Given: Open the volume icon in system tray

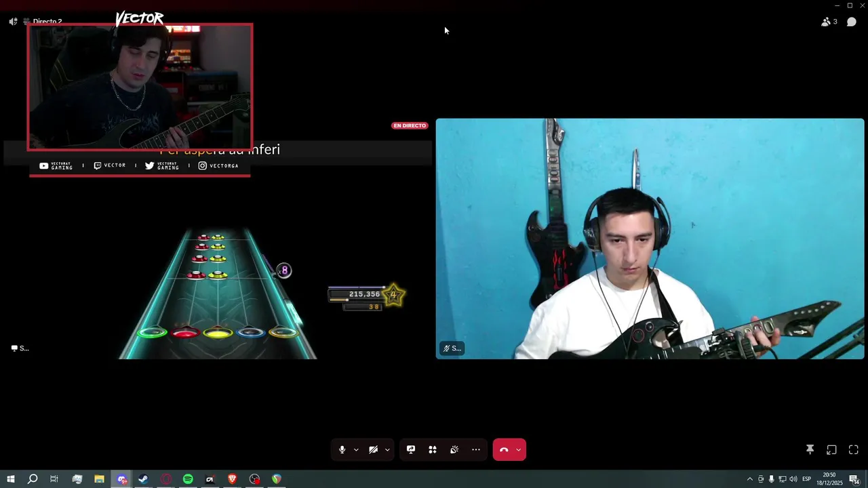Looking at the screenshot, I should click(x=793, y=479).
